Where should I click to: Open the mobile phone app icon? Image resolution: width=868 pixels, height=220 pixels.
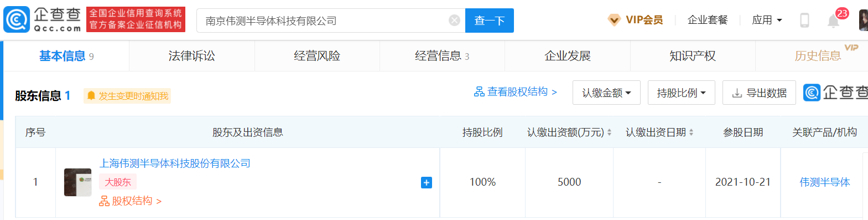pyautogui.click(x=804, y=21)
